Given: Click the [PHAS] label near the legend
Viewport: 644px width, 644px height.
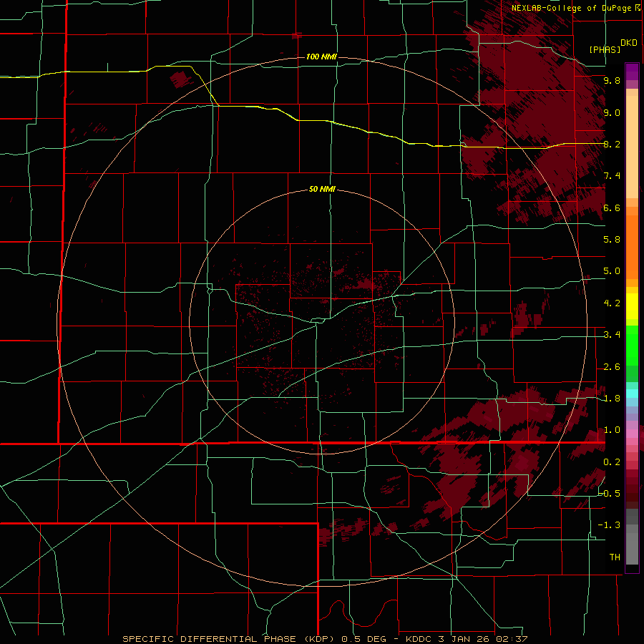Looking at the screenshot, I should coord(605,49).
